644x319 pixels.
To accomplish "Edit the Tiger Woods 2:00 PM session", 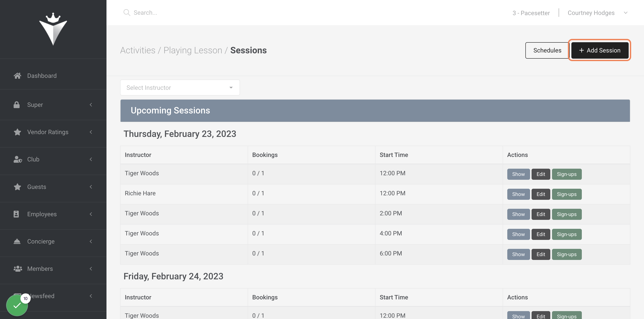I will (540, 214).
